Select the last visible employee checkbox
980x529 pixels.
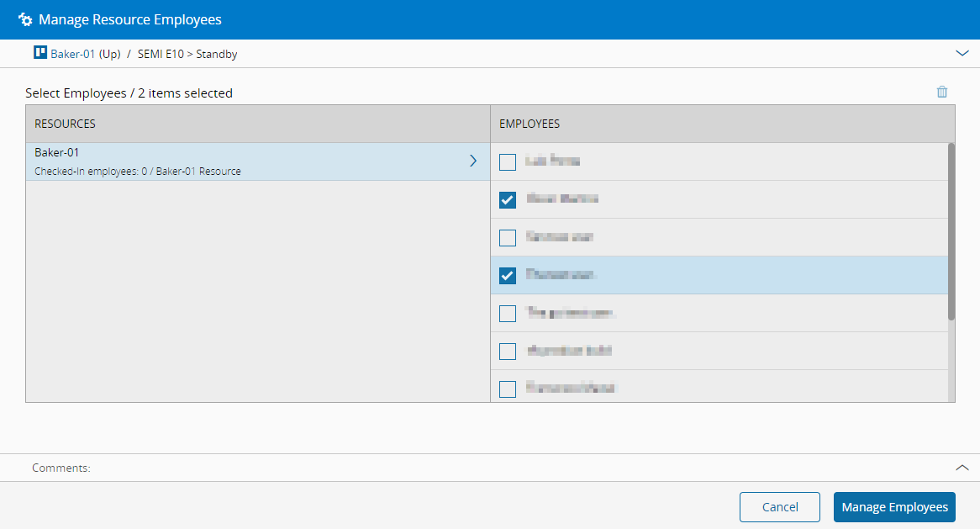508,389
